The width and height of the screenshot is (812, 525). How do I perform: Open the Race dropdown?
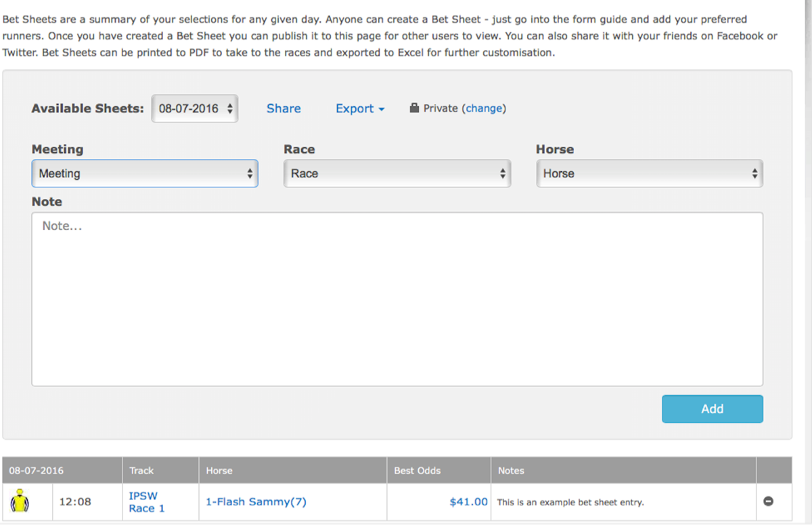[397, 174]
